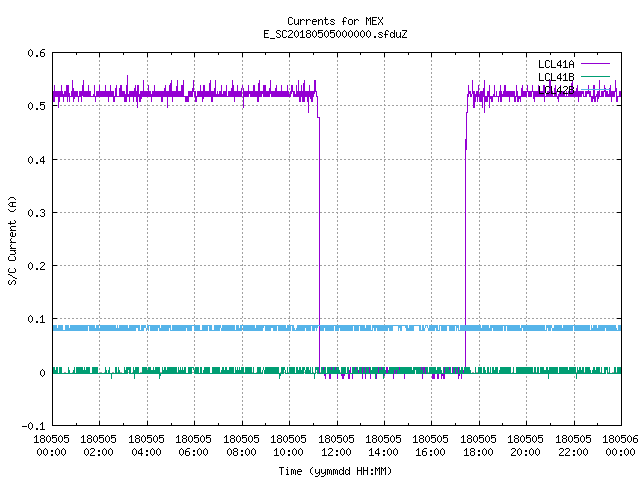Click the y-axis tick value 0.6
The width and height of the screenshot is (640, 480).
(x=36, y=53)
